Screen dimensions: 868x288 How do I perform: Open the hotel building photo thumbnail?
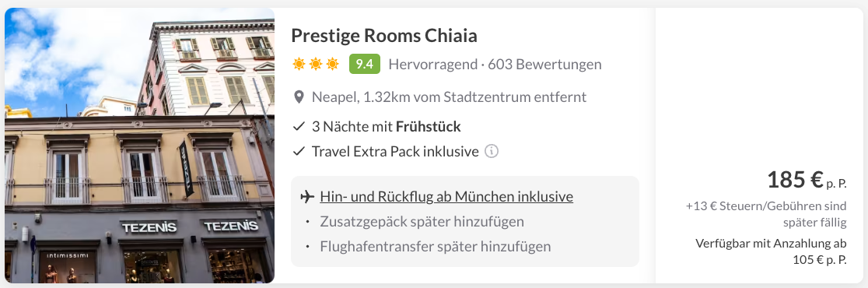pos(139,145)
